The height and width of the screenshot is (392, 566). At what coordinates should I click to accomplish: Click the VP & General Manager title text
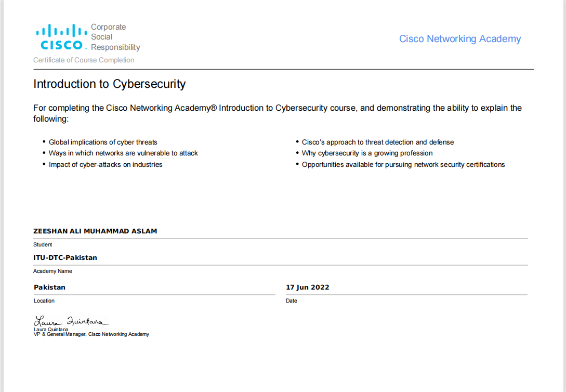click(91, 334)
